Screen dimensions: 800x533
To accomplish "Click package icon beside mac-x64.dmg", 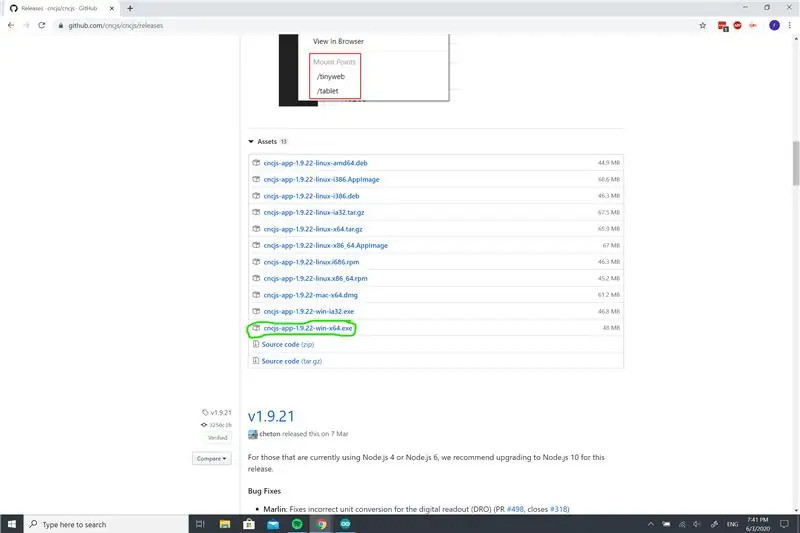I will coord(256,295).
